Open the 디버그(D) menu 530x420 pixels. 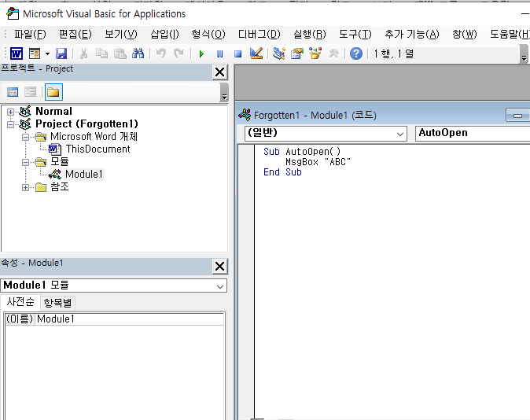click(259, 34)
